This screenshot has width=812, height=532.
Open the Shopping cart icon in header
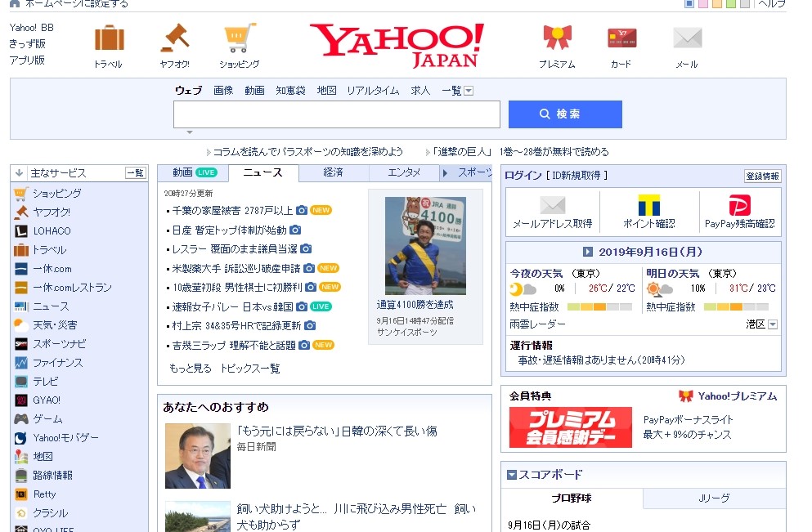240,38
